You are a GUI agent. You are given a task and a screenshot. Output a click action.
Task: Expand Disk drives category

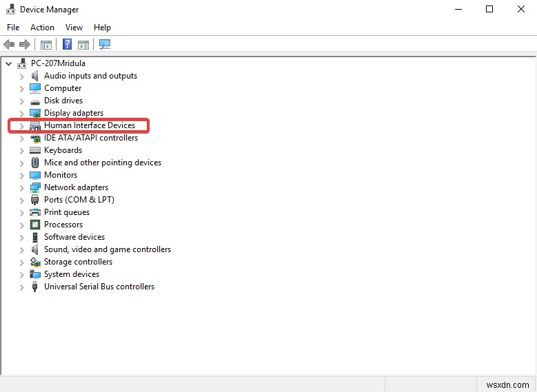point(21,101)
